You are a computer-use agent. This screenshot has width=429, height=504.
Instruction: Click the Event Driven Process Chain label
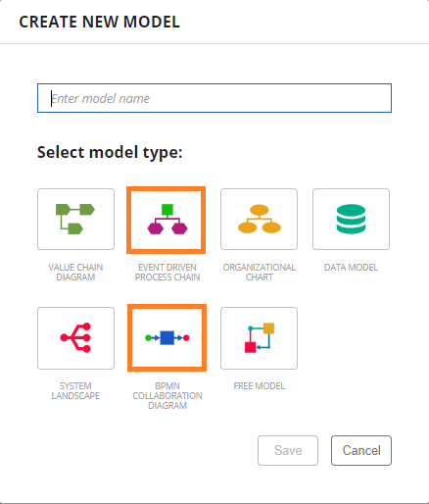167,273
